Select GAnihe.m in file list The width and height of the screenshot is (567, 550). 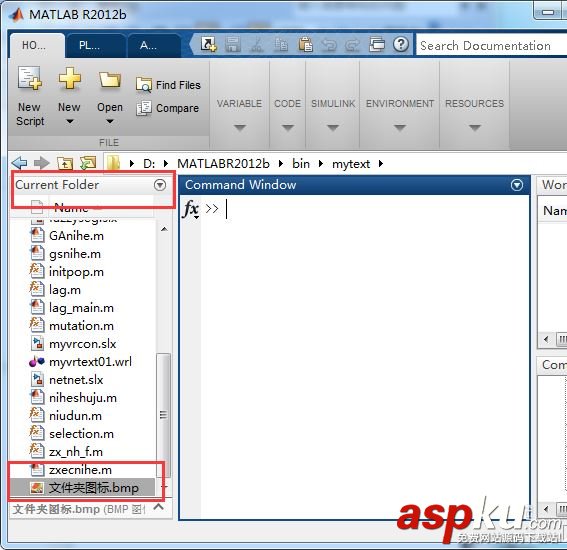click(76, 236)
